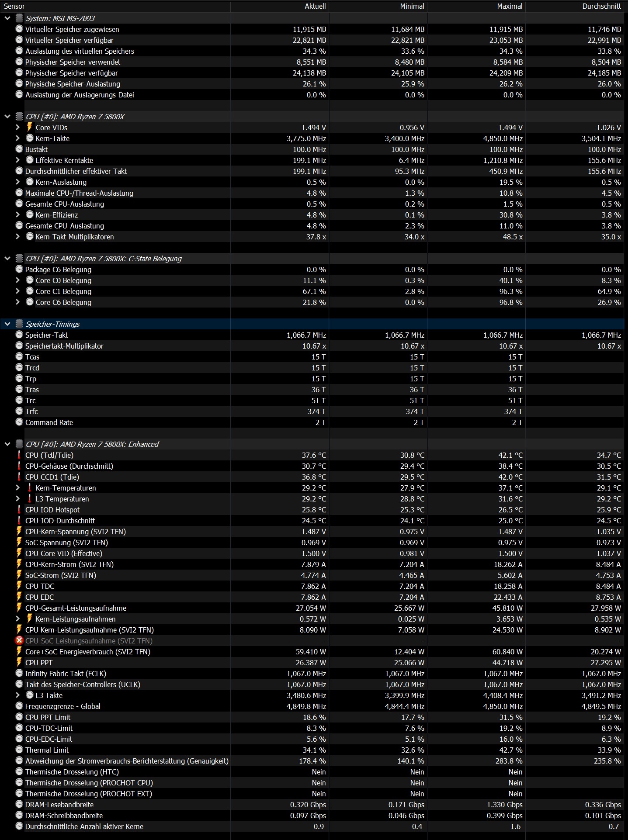Screen dimensions: 628x840
Task: Expand the Core VIDs row
Action: click(x=17, y=128)
